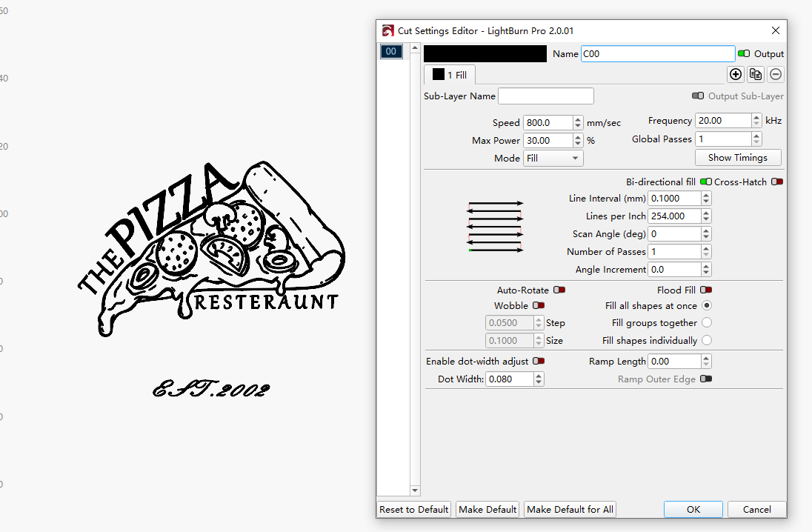Enable the Flood Fill switch
The image size is (812, 532).
point(706,290)
